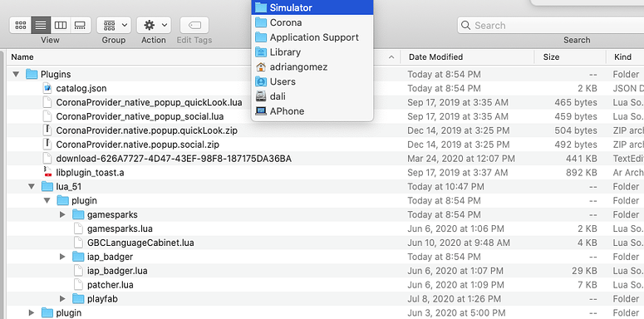Select dali disk icon in path menu
Screen dimensions: 644x319
coord(261,96)
